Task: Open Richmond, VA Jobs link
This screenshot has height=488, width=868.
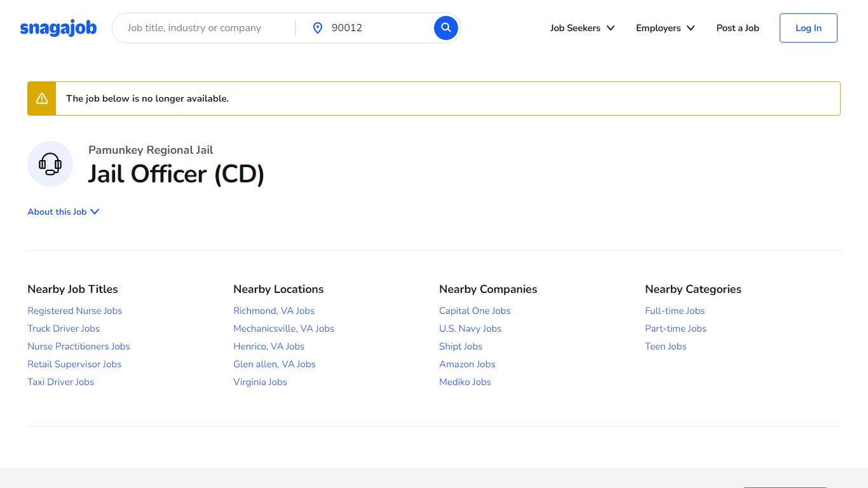Action: (x=274, y=311)
